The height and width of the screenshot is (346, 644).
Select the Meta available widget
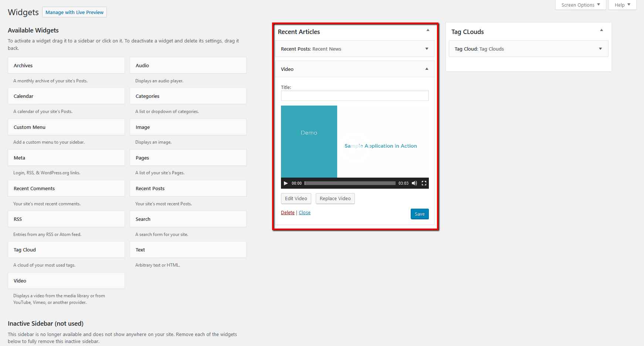pos(66,158)
